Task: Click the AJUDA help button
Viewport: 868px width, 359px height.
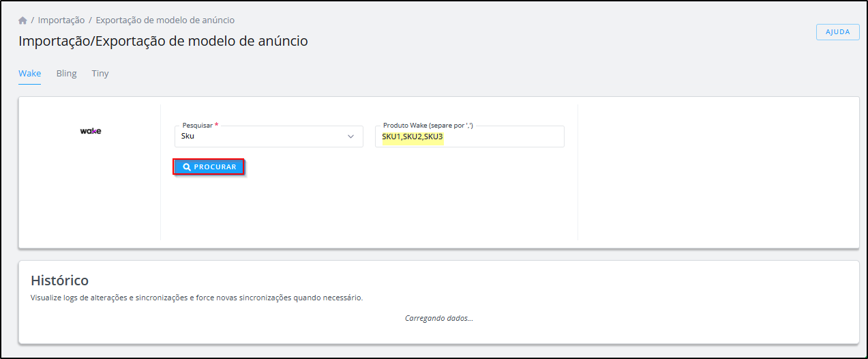Action: 837,32
